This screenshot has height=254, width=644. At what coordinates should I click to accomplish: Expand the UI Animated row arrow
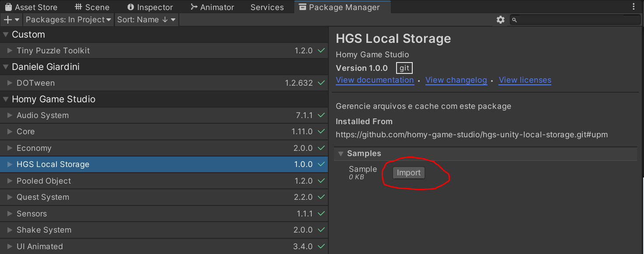[x=10, y=247]
